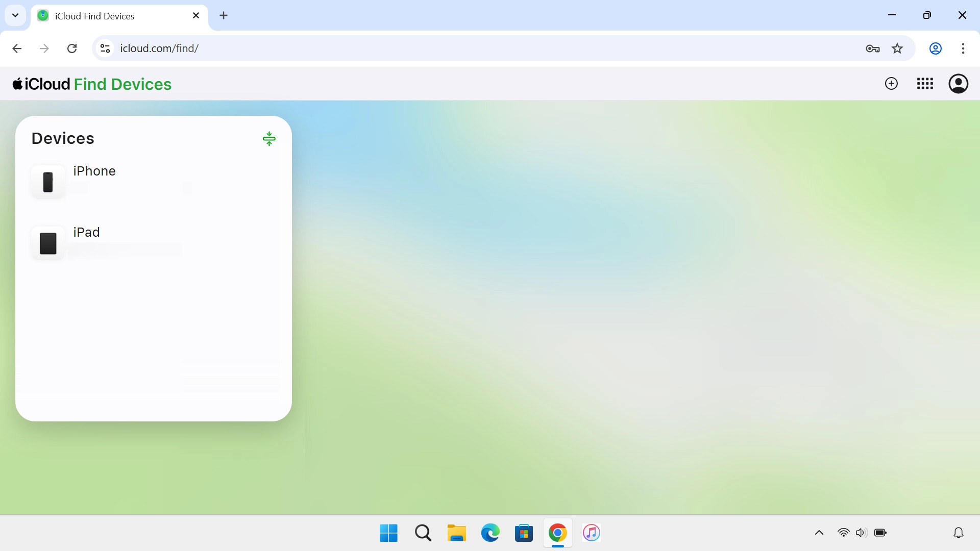The image size is (980, 551).
Task: Open the tab search dropdown arrow
Action: click(x=15, y=15)
